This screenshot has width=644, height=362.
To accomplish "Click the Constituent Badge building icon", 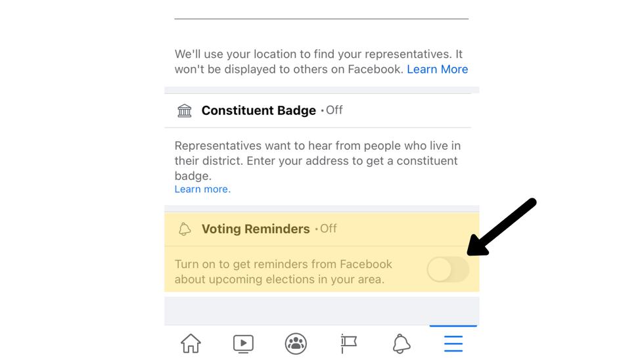I will pyautogui.click(x=185, y=110).
